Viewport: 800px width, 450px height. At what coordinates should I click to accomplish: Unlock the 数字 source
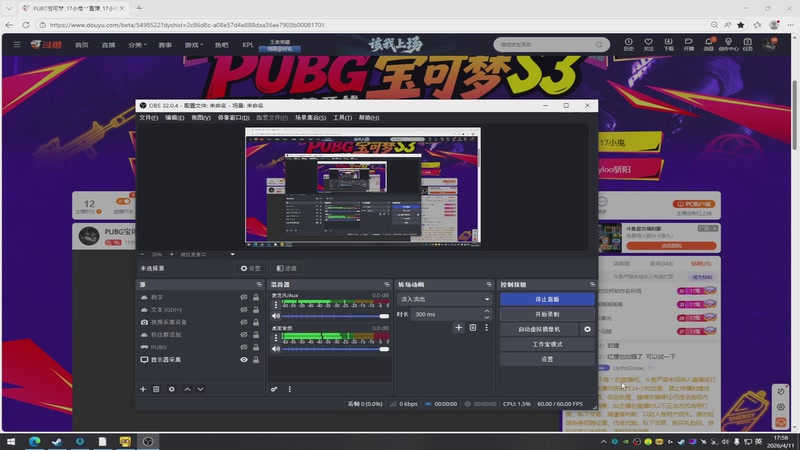pos(256,297)
